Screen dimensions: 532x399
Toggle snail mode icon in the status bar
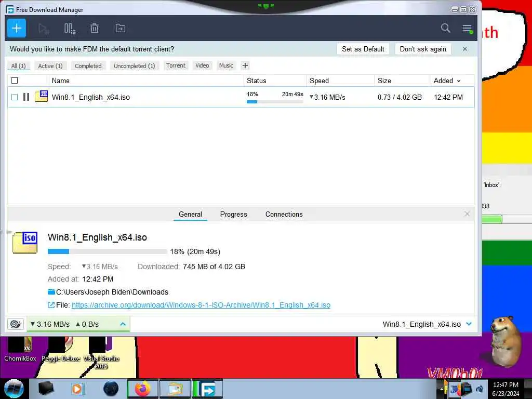click(15, 324)
